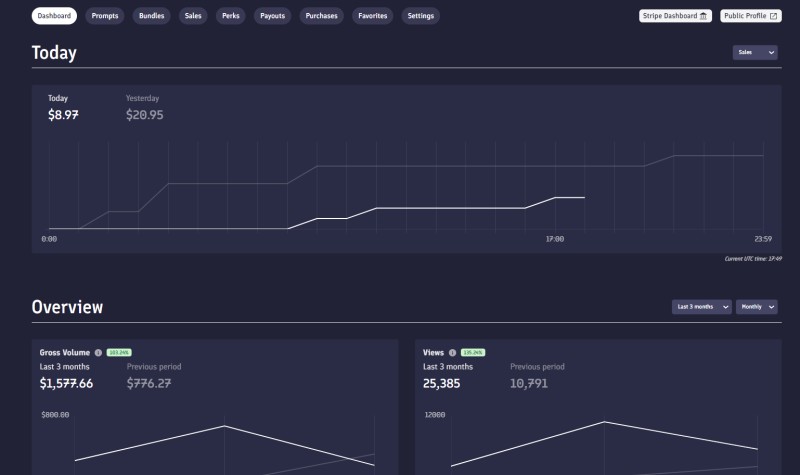Open the Favorites tab

pyautogui.click(x=372, y=16)
